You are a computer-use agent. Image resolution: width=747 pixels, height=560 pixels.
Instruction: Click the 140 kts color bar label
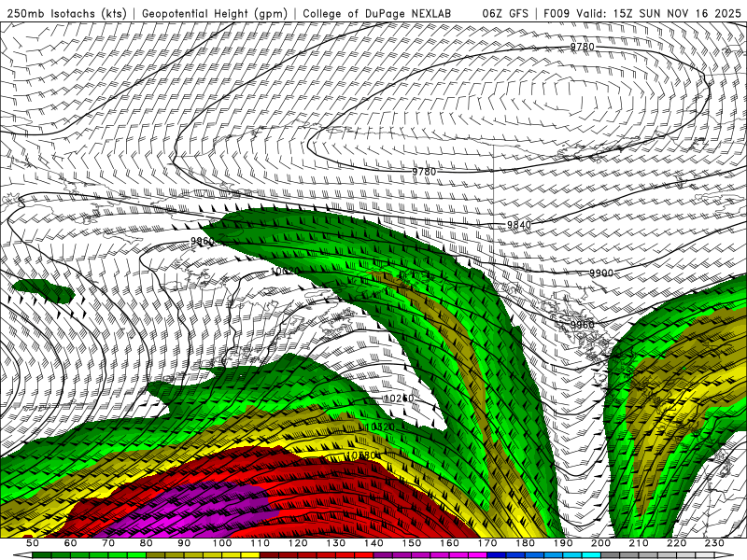pos(374,543)
